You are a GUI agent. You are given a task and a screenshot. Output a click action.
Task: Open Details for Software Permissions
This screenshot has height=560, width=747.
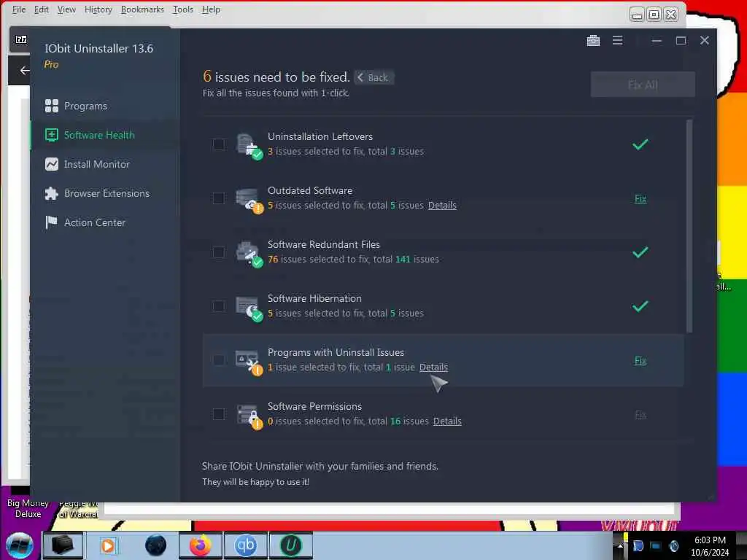(x=447, y=421)
